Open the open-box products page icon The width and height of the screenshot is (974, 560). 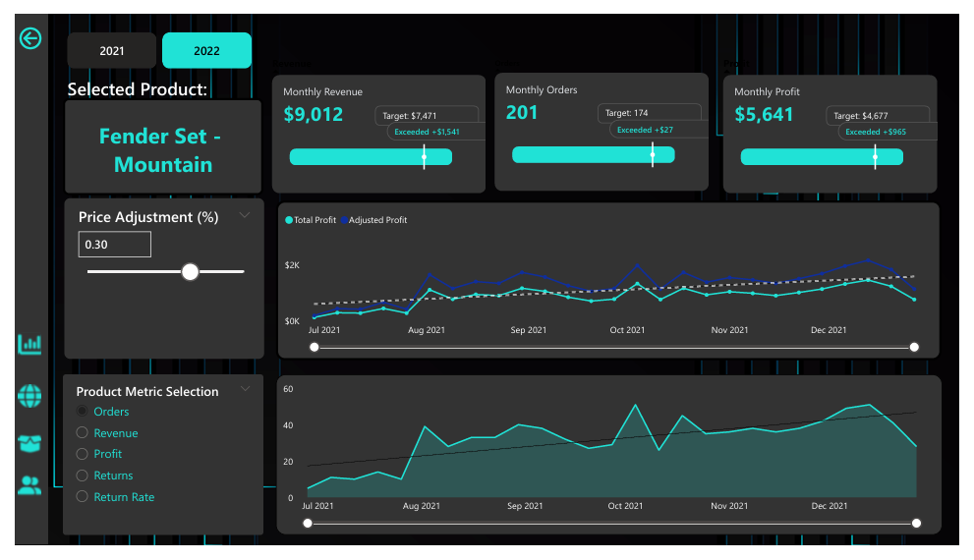tap(30, 442)
